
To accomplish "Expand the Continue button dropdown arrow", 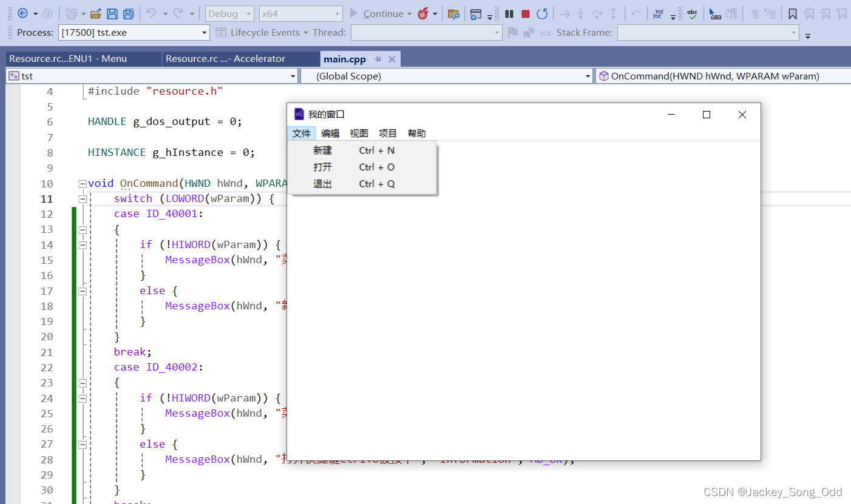I will pyautogui.click(x=410, y=13).
